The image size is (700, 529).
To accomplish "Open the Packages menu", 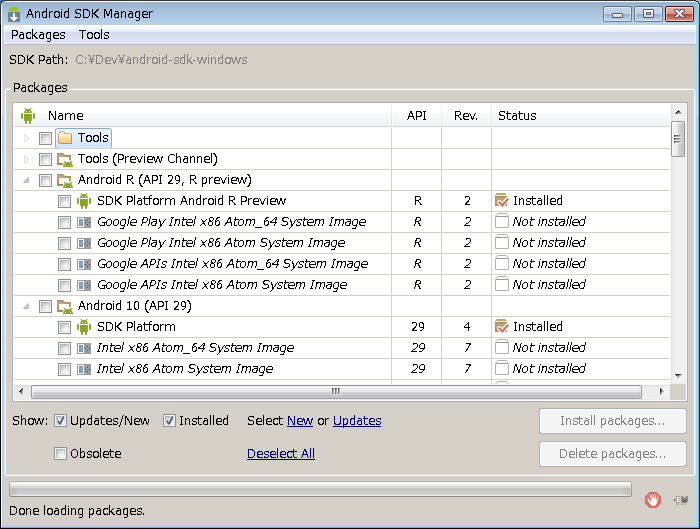I will point(38,34).
